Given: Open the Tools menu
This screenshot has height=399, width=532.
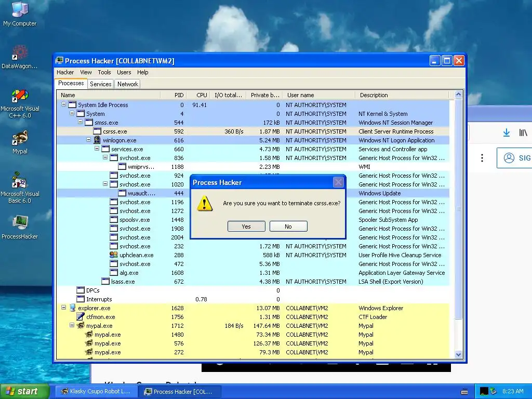Looking at the screenshot, I should click(104, 72).
